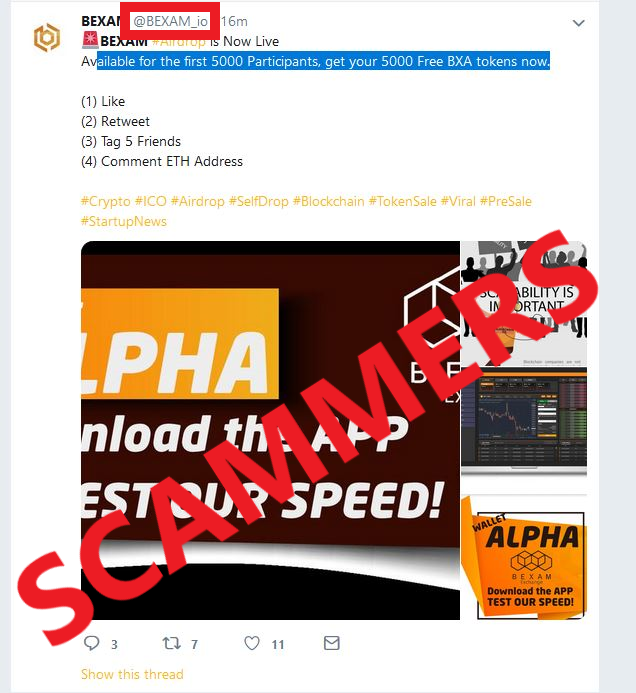Viewport: 636px width, 693px height.
Task: Expand the tweet options chevron
Action: (579, 23)
